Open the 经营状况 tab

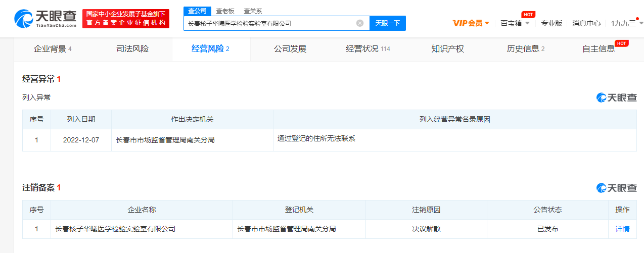pyautogui.click(x=367, y=49)
